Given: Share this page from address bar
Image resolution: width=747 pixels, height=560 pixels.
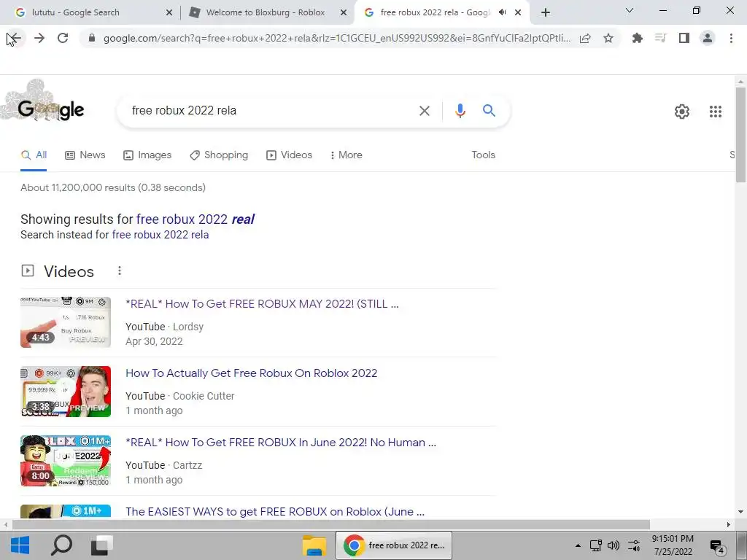Looking at the screenshot, I should [585, 38].
